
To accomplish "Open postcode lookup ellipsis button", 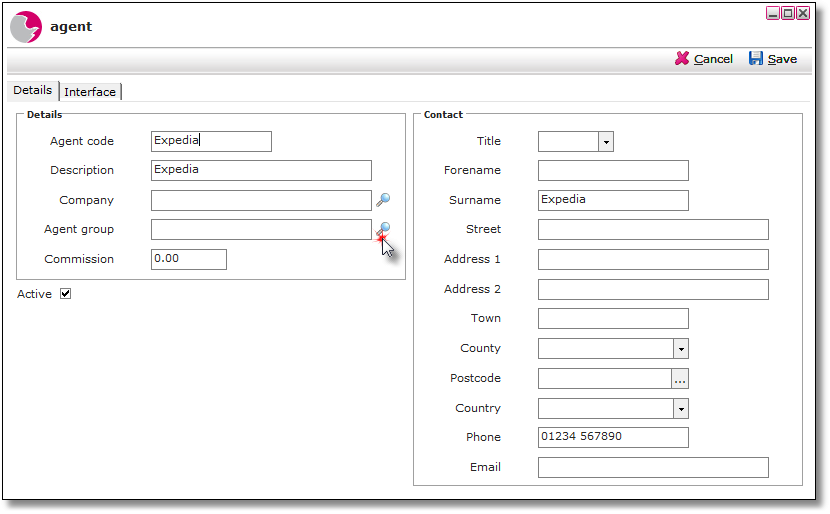I will click(680, 379).
